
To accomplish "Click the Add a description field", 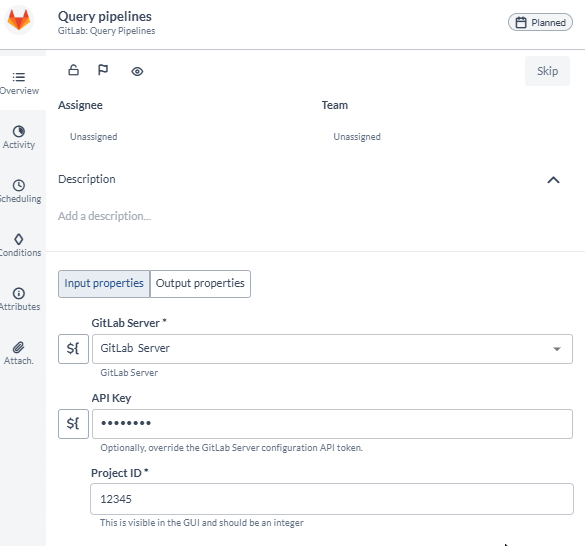I will [x=104, y=216].
